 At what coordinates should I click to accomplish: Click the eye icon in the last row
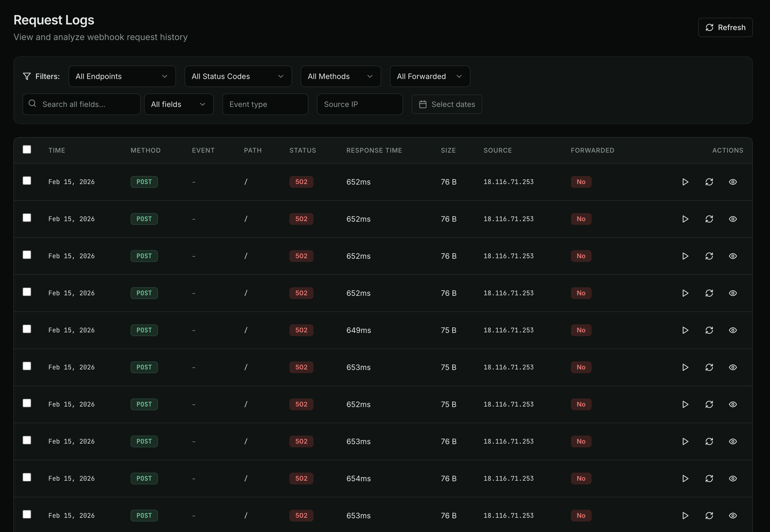[x=733, y=516]
